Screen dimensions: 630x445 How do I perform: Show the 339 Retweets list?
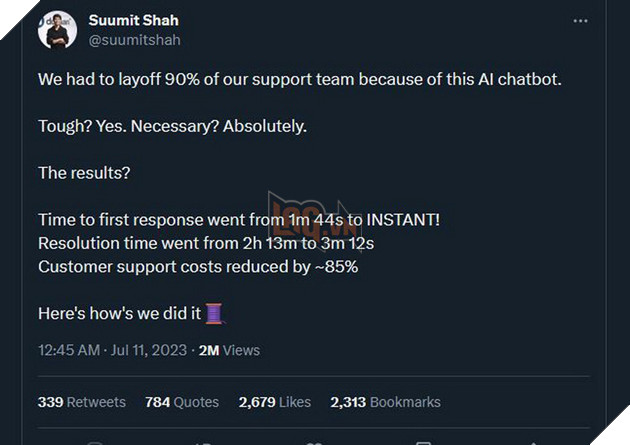pyautogui.click(x=82, y=402)
